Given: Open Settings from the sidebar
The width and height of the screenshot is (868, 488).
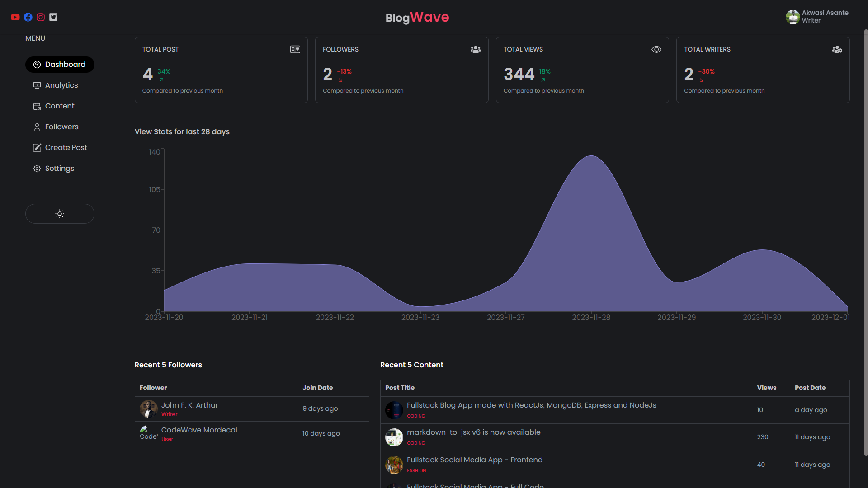Looking at the screenshot, I should 59,169.
